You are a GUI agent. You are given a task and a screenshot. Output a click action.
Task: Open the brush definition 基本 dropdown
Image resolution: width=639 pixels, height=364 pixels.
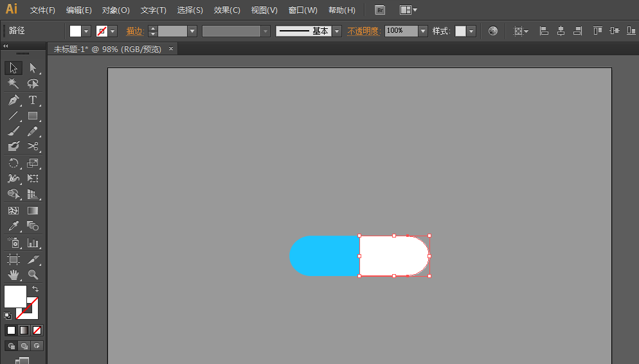click(x=337, y=31)
